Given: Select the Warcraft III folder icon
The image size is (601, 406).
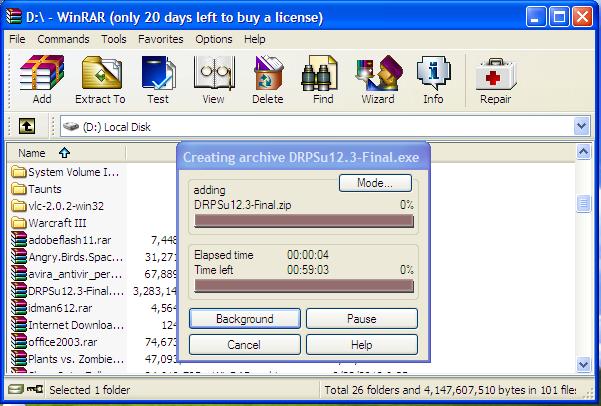Looking at the screenshot, I should point(18,223).
